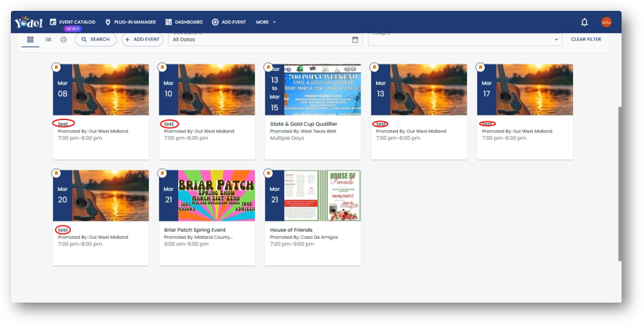Click the House of Friends title
The image size is (644, 325).
(291, 229)
